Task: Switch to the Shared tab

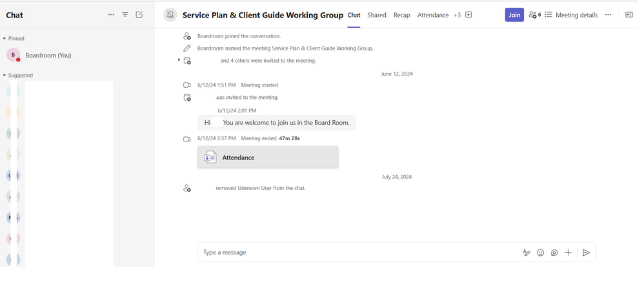Action: click(x=377, y=15)
